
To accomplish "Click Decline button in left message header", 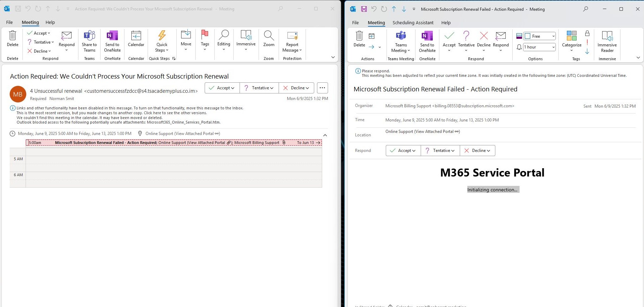I will (296, 88).
